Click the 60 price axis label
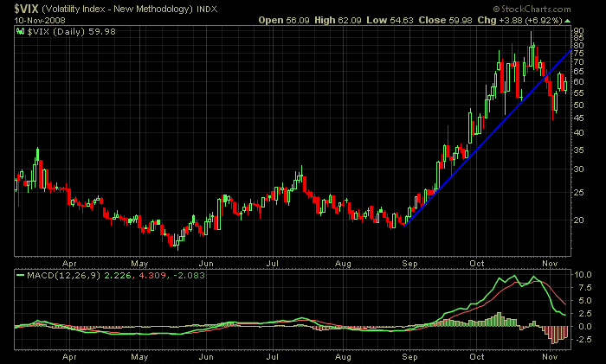Screen dimensions: 606x364 578,82
